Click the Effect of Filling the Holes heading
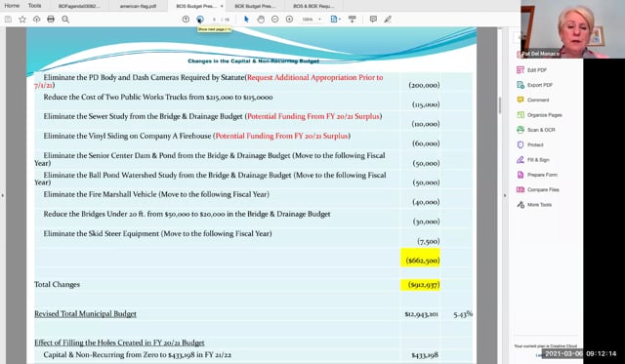The width and height of the screenshot is (625, 364). click(119, 343)
